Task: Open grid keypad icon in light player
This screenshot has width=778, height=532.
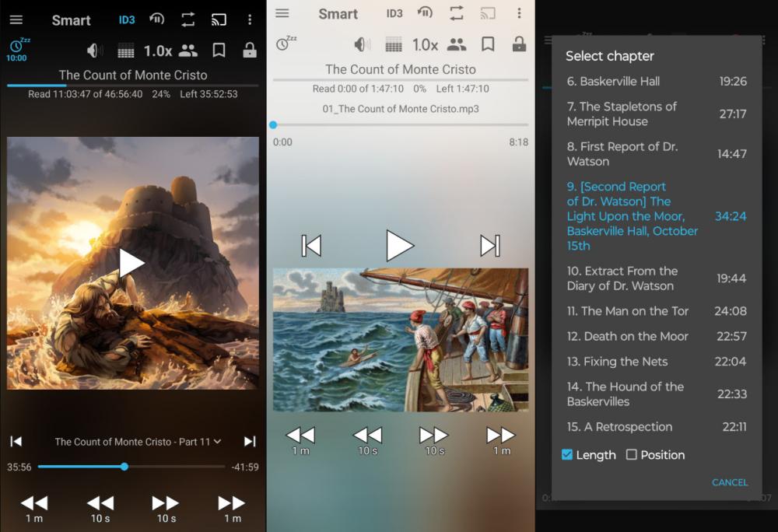Action: [394, 44]
